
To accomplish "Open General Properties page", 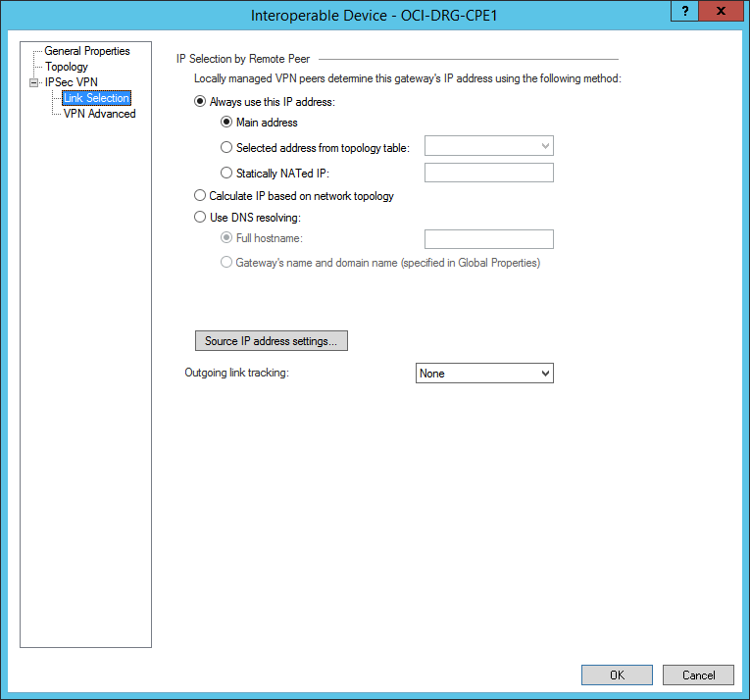I will 86,51.
